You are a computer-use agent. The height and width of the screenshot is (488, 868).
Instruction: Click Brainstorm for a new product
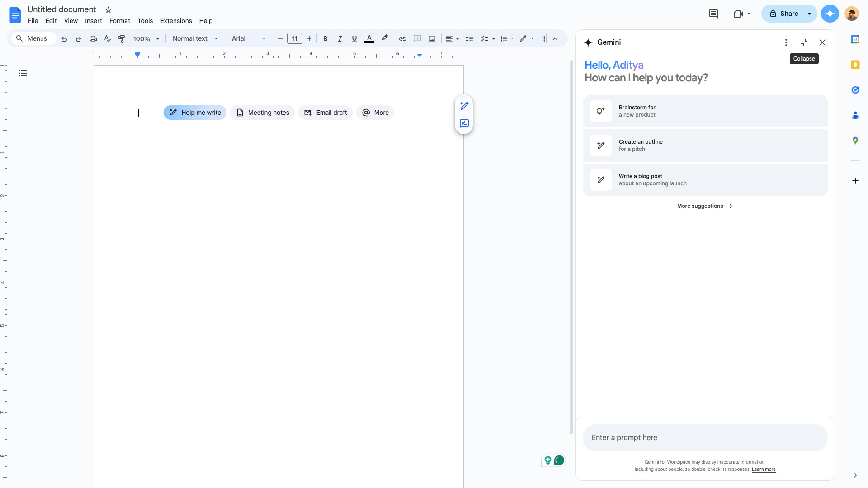coord(705,112)
